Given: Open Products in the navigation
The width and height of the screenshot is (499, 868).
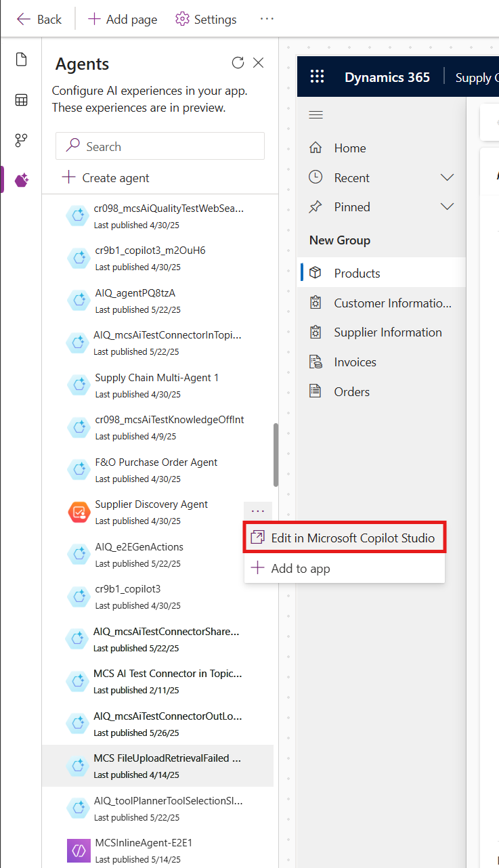Looking at the screenshot, I should pyautogui.click(x=381, y=273).
